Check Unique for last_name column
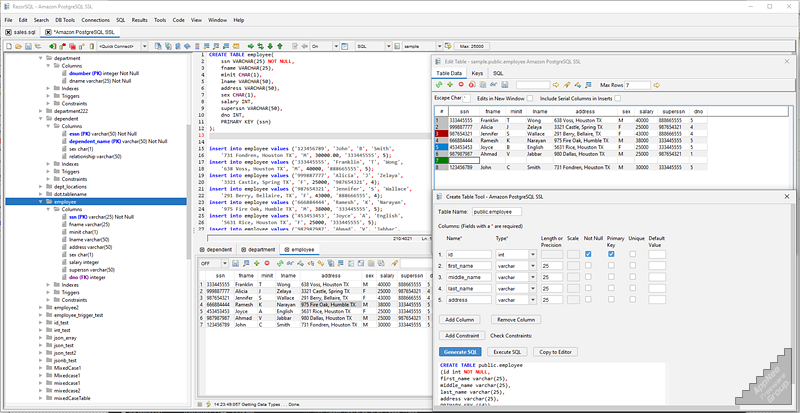Image resolution: width=800 pixels, height=413 pixels. pos(633,288)
